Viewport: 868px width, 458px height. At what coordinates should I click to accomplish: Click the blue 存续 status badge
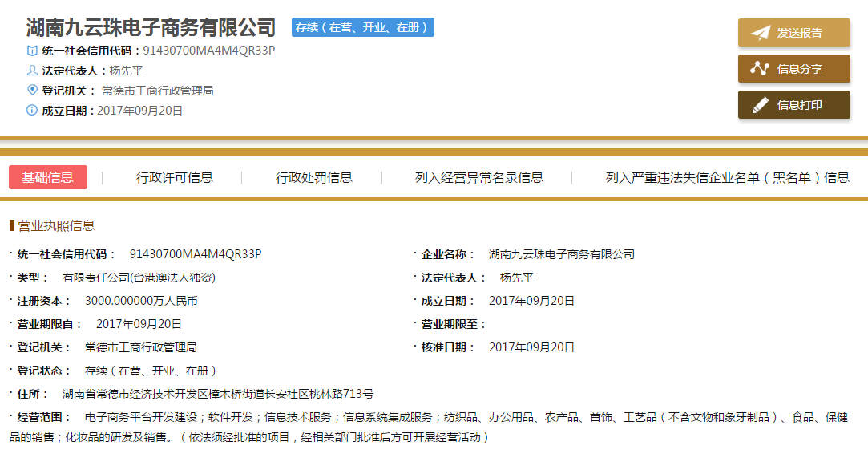362,27
